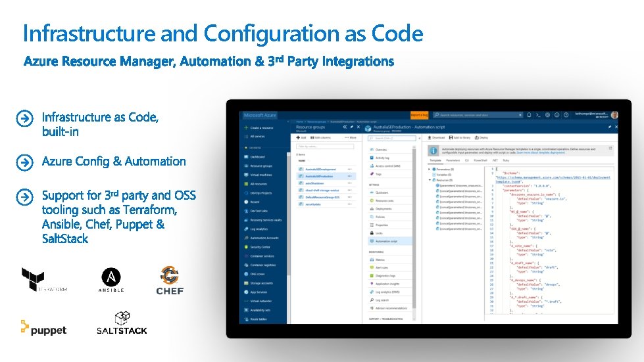Open the notifications bell icon
The height and width of the screenshot is (362, 644).
click(x=529, y=115)
